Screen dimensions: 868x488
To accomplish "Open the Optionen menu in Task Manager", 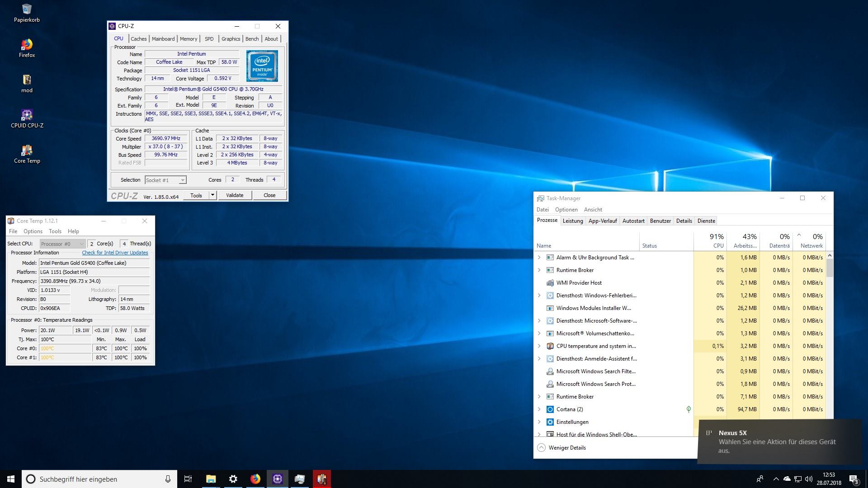I will point(566,210).
